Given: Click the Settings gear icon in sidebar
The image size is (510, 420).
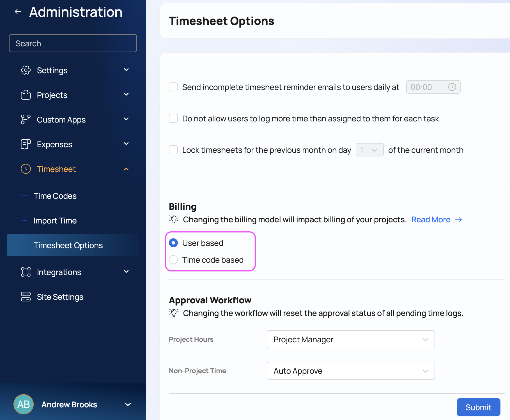Looking at the screenshot, I should pos(26,70).
